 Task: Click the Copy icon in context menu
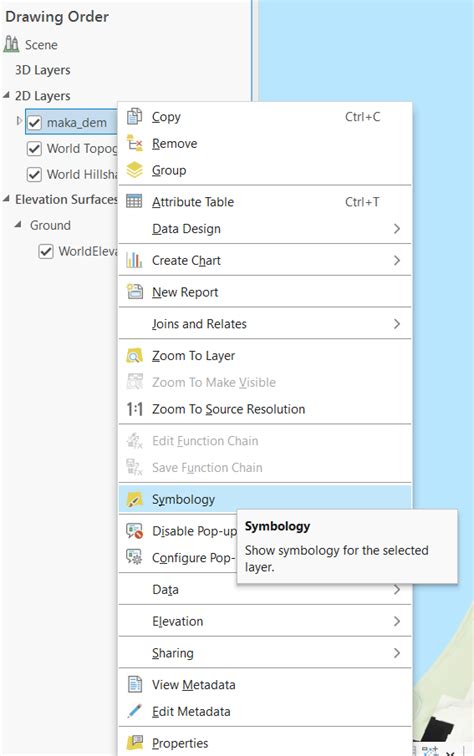pos(134,116)
